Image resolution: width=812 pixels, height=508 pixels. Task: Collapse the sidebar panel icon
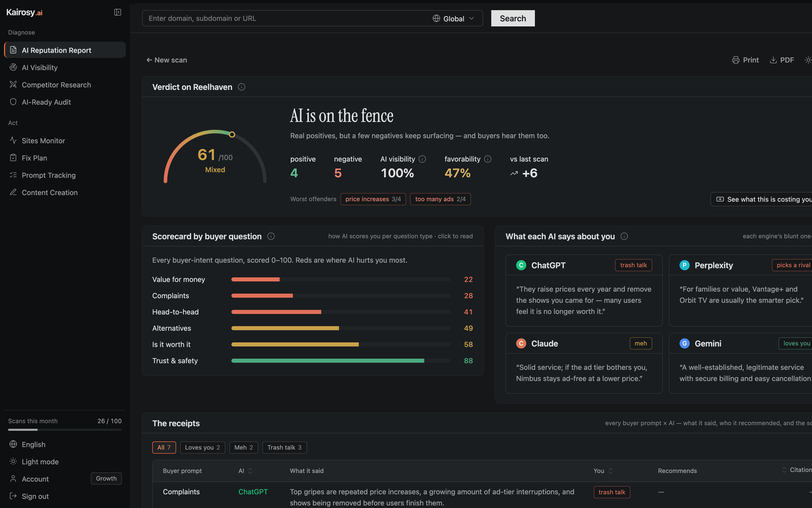[x=117, y=12]
